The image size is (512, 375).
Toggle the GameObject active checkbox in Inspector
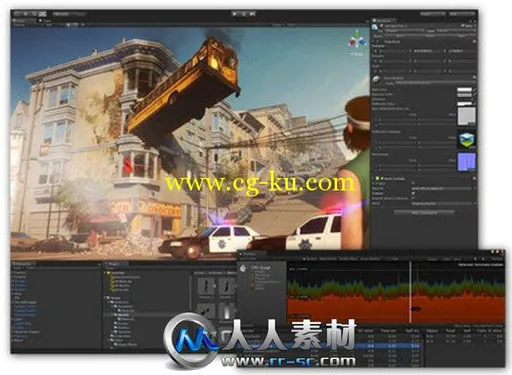[382, 26]
